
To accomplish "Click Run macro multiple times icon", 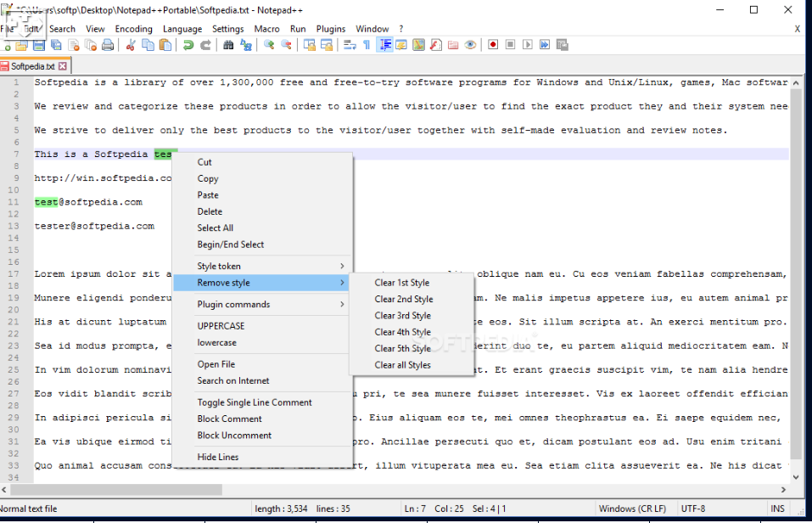I will 545,45.
